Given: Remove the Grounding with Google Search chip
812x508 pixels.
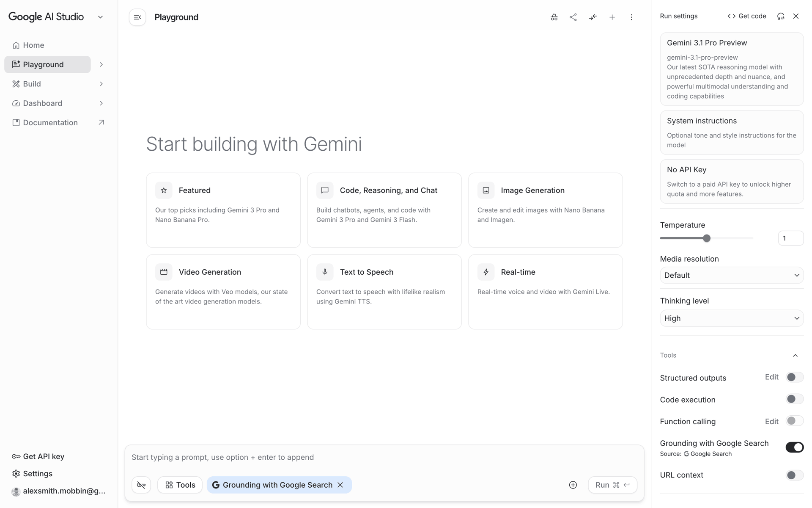Looking at the screenshot, I should (x=340, y=485).
